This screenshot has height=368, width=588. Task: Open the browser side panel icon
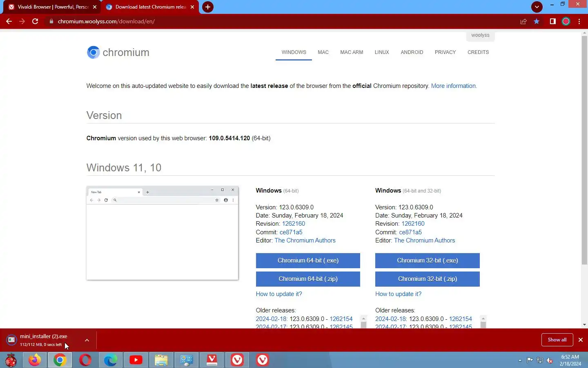tap(552, 21)
